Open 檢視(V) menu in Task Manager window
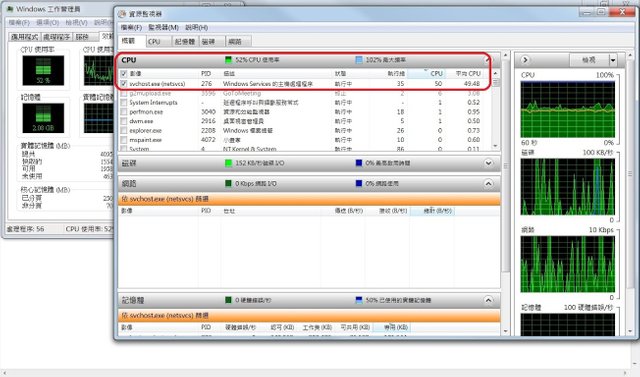 [x=76, y=22]
